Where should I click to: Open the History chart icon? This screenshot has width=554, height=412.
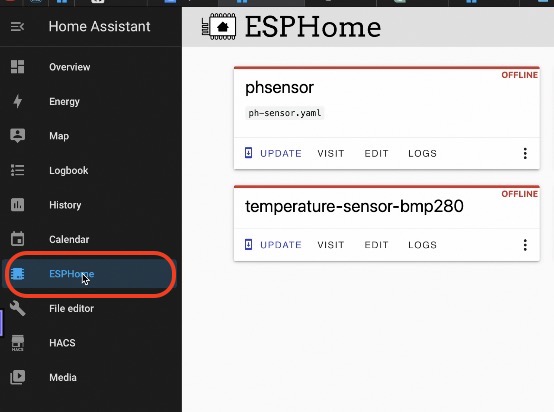17,205
